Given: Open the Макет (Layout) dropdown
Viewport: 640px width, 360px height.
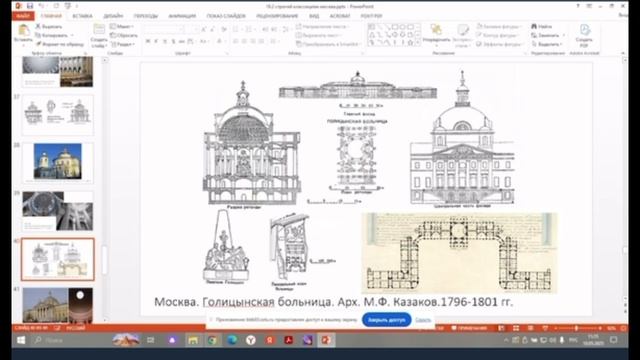Looking at the screenshot, I should (x=122, y=27).
